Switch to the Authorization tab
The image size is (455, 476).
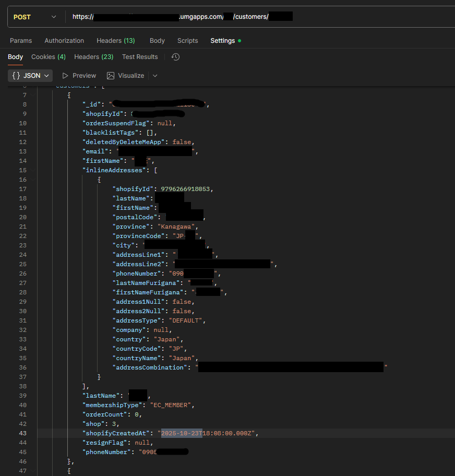64,41
